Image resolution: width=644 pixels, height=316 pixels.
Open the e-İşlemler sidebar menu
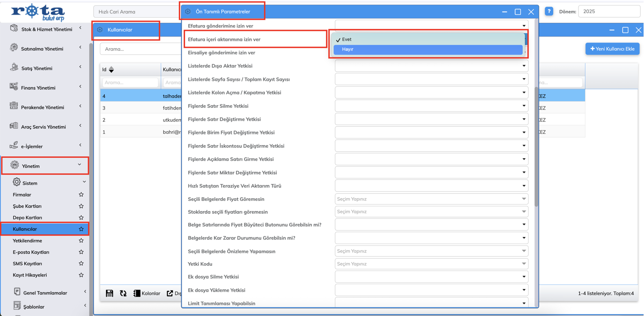pyautogui.click(x=32, y=146)
